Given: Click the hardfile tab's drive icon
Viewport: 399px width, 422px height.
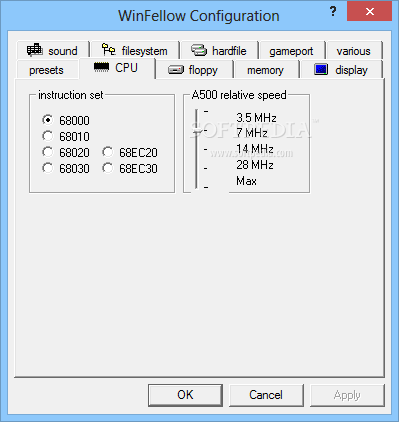Looking at the screenshot, I should pyautogui.click(x=199, y=50).
